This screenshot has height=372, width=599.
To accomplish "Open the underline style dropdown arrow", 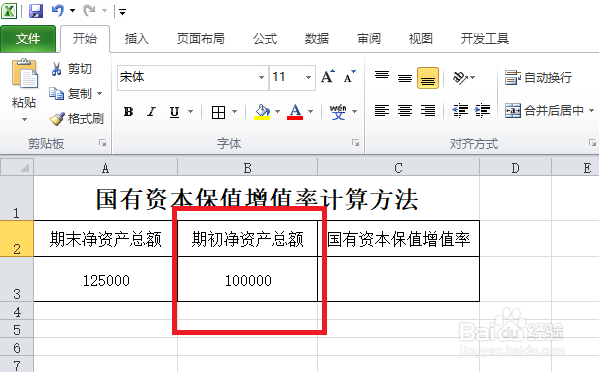I will pos(190,112).
